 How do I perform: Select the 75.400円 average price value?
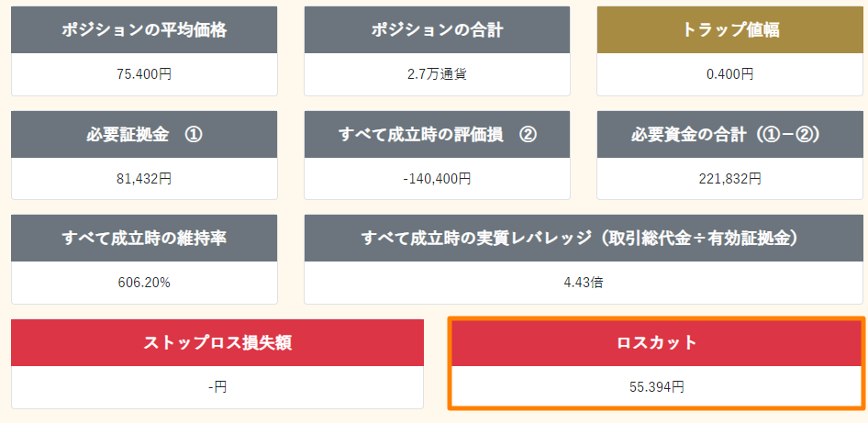tap(144, 74)
